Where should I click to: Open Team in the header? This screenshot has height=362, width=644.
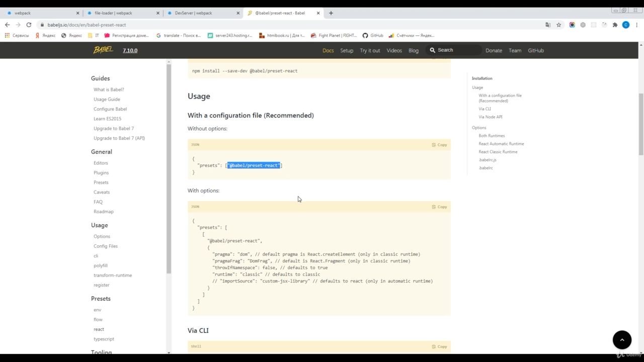515,50
